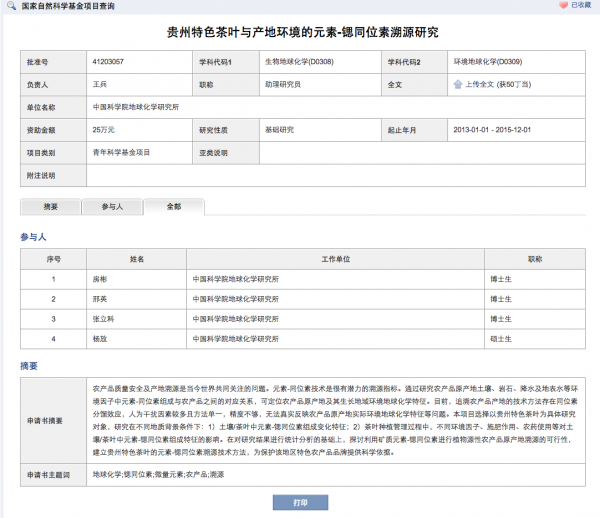
Task: Click the 批准号 label cell
Action: click(x=53, y=62)
